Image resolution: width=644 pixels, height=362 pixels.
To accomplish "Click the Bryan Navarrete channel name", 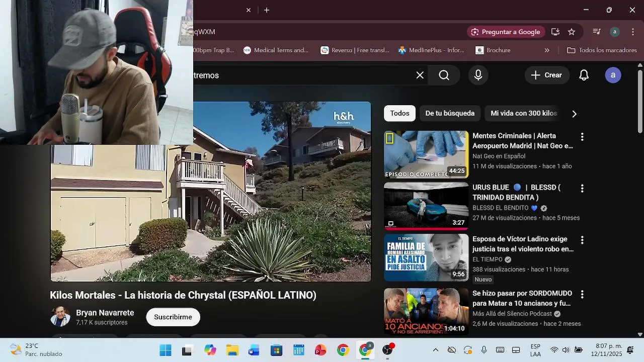I will point(105,313).
